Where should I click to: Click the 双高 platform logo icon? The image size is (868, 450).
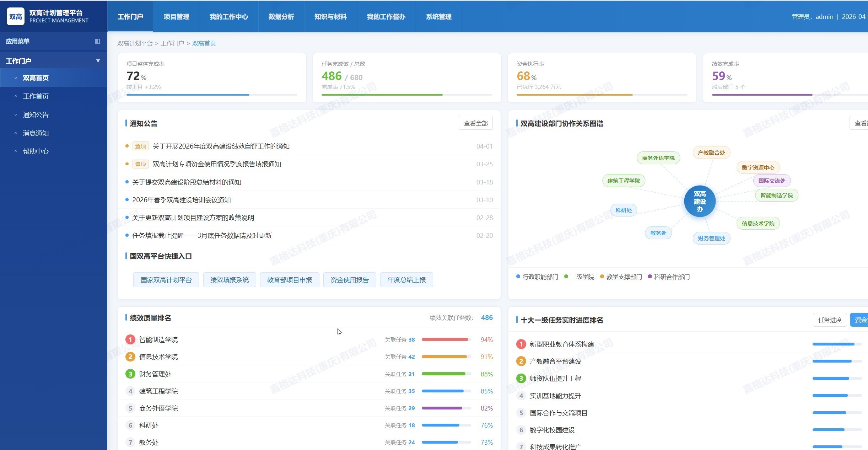pyautogui.click(x=15, y=16)
